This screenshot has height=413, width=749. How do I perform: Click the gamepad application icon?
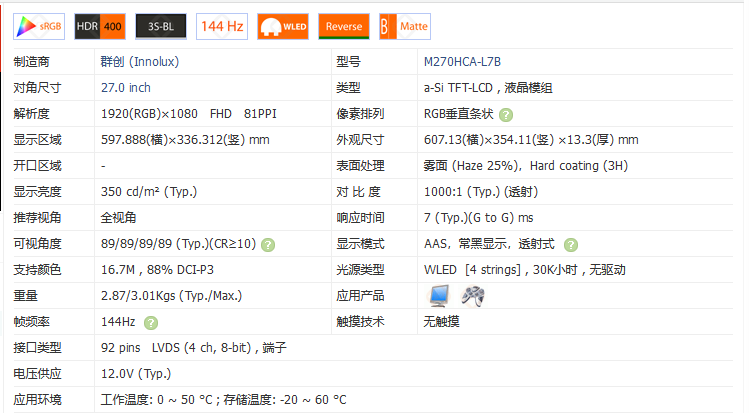[472, 295]
